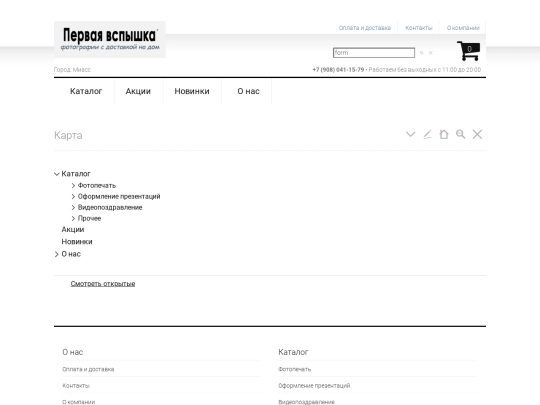Image resolution: width=540 pixels, height=405 pixels.
Task: Open footer link Контакты
Action: pos(76,386)
